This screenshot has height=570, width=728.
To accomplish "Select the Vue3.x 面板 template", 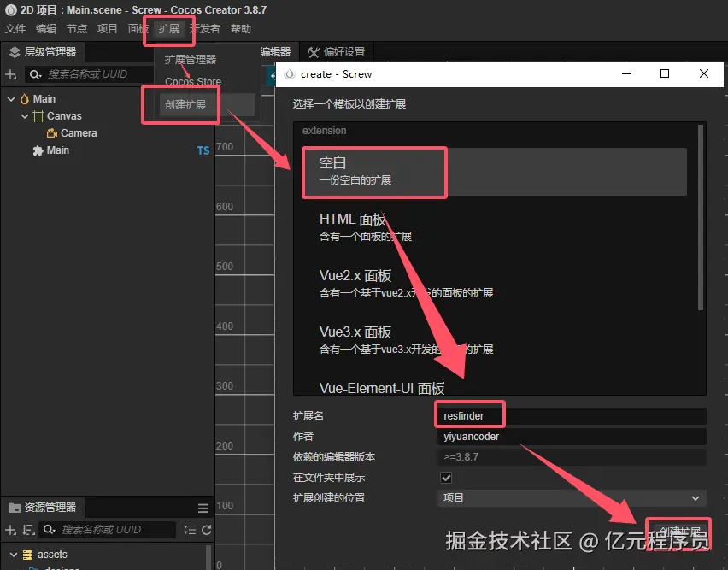I will (x=495, y=340).
